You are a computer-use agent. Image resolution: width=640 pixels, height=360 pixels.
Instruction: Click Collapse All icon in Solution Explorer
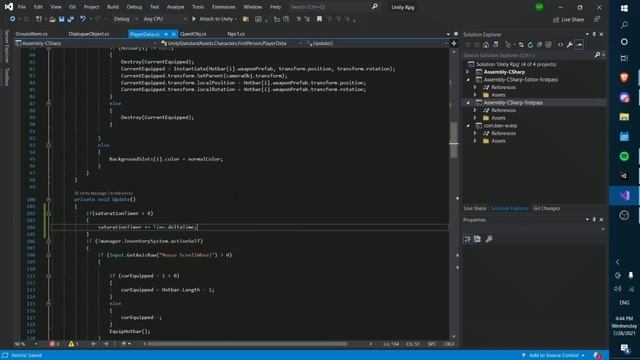539,44
